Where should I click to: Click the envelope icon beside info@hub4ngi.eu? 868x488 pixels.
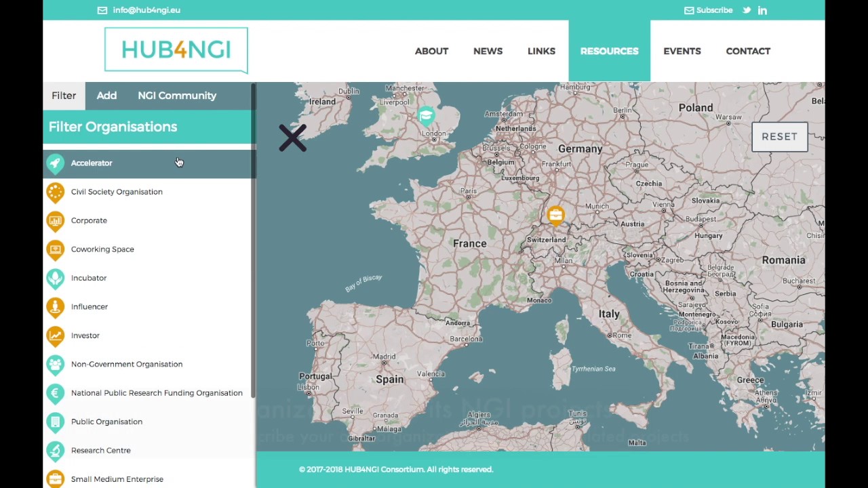[102, 10]
